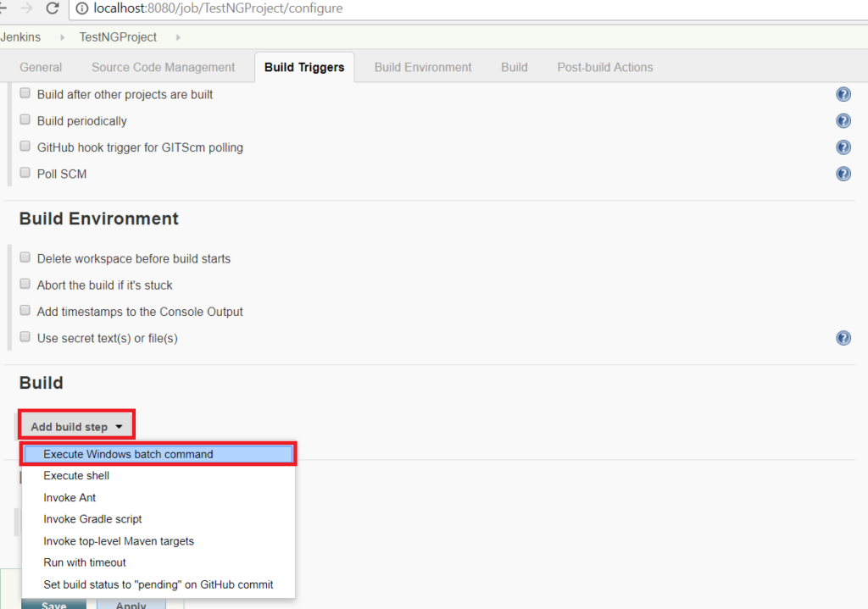Image resolution: width=868 pixels, height=609 pixels.
Task: Tick the Poll SCM checkbox
Action: click(x=25, y=173)
